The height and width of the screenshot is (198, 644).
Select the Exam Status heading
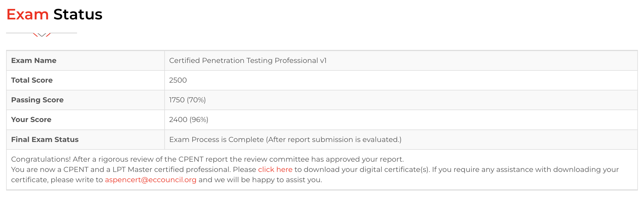pos(54,14)
